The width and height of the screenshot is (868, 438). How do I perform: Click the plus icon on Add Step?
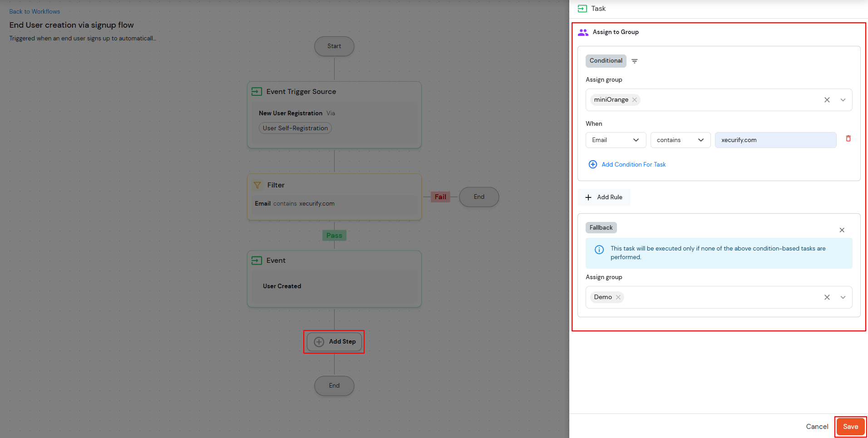tap(319, 341)
